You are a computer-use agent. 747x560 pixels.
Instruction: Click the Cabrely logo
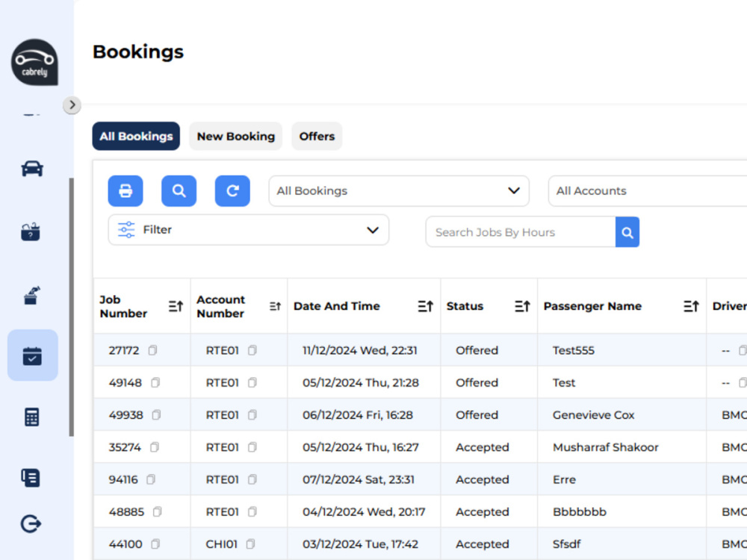(34, 63)
